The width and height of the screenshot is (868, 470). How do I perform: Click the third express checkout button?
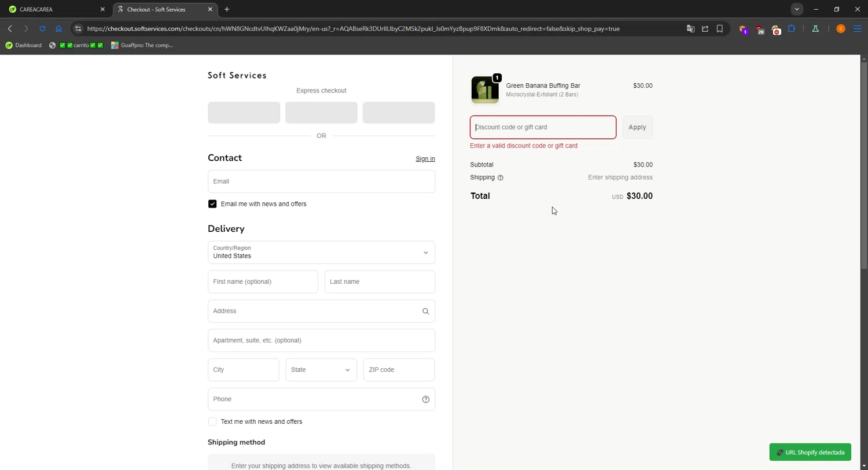click(x=399, y=113)
